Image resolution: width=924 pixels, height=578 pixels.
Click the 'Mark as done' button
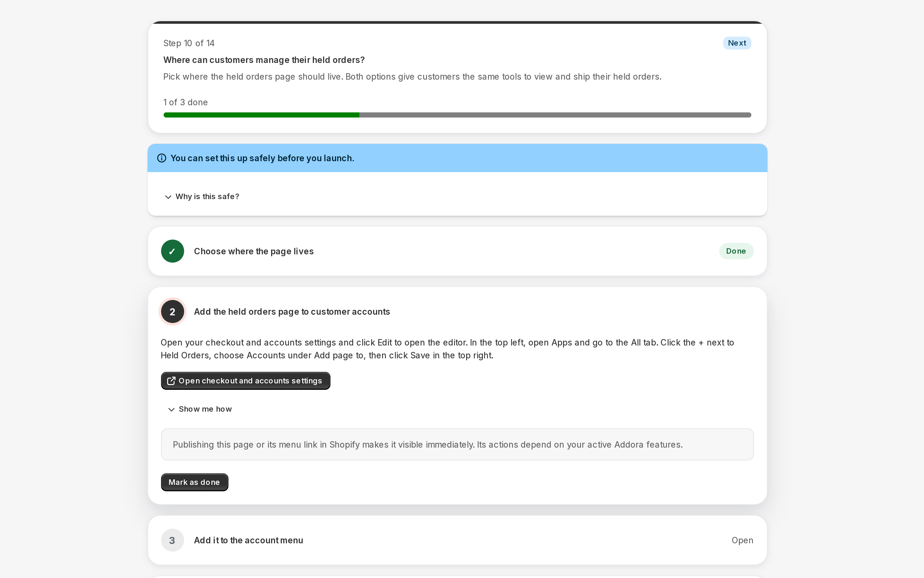[x=194, y=482]
